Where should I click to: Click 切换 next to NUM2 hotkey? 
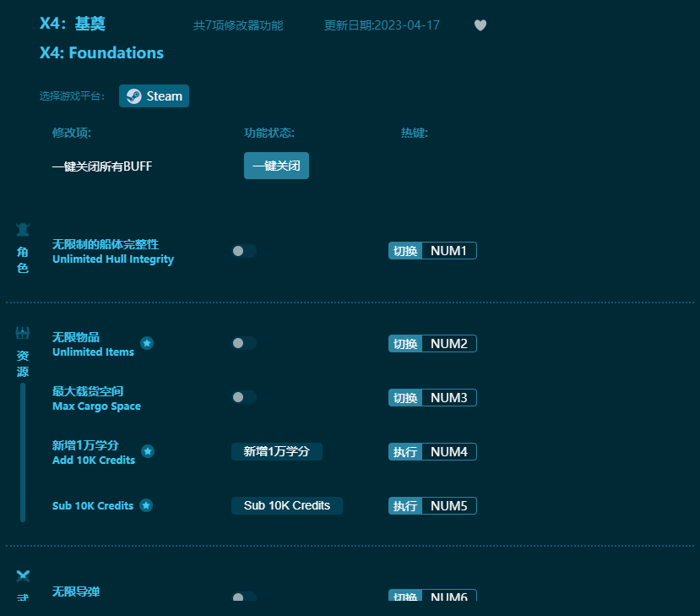pos(404,343)
